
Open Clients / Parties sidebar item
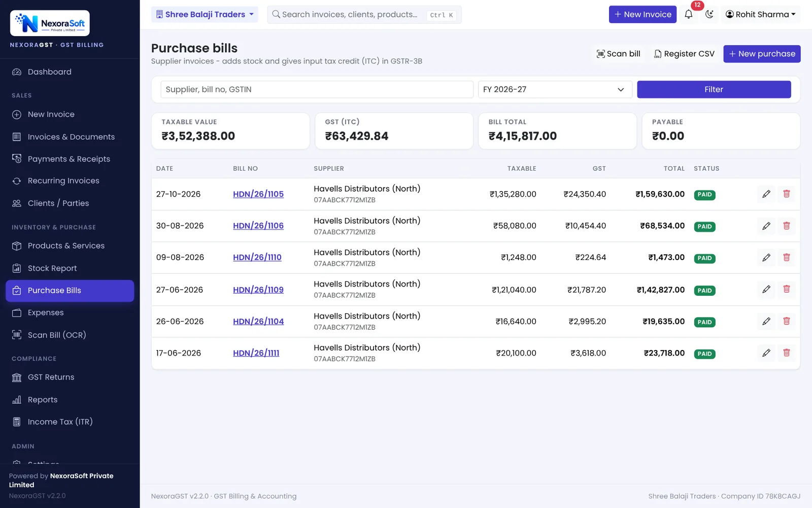70,203
